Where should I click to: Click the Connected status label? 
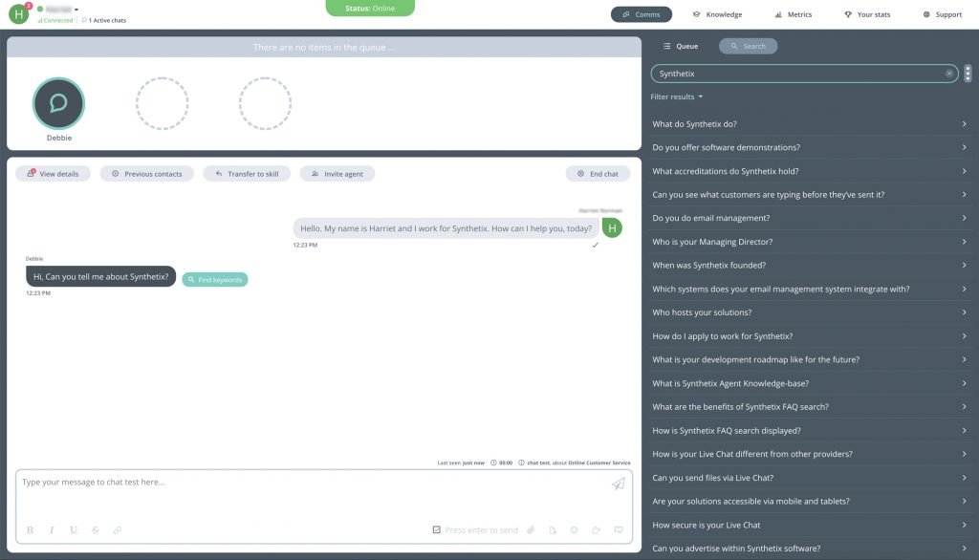click(x=54, y=21)
